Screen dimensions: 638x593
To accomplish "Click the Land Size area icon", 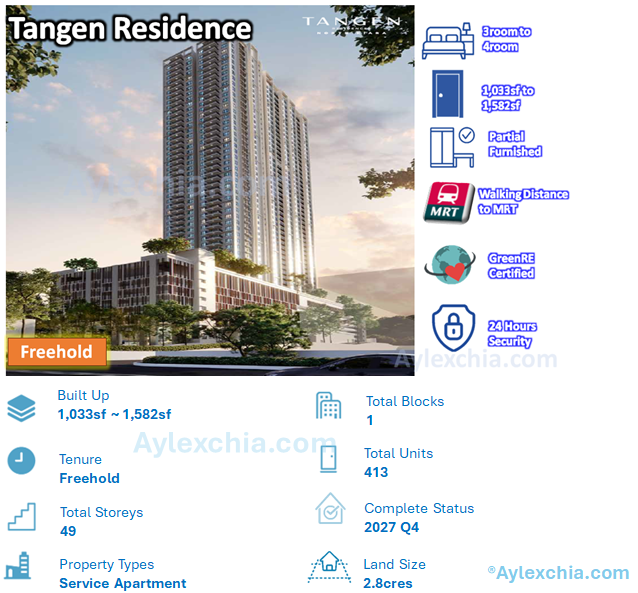I will [x=328, y=568].
